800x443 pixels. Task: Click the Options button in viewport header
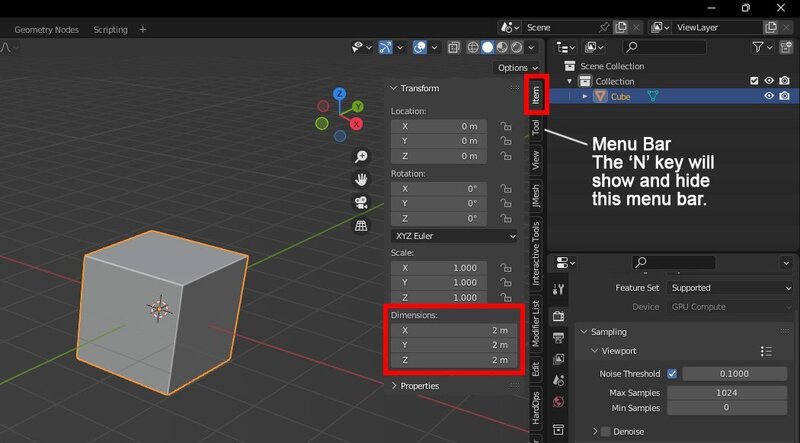tap(515, 68)
